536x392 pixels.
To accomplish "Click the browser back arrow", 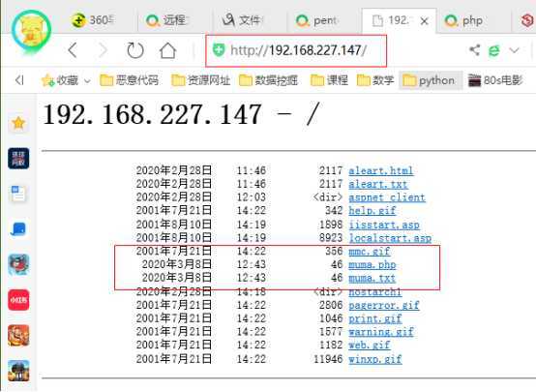I will tap(73, 50).
